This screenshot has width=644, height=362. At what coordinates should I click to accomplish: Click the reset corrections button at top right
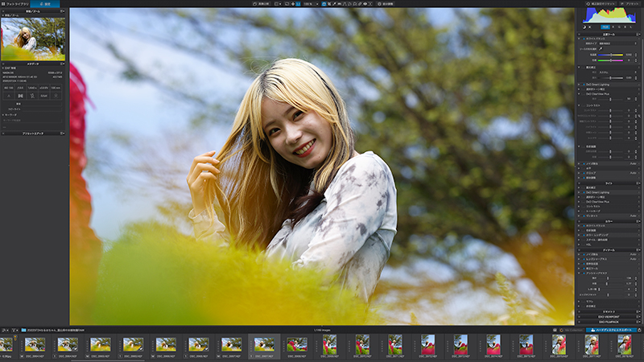(x=601, y=4)
